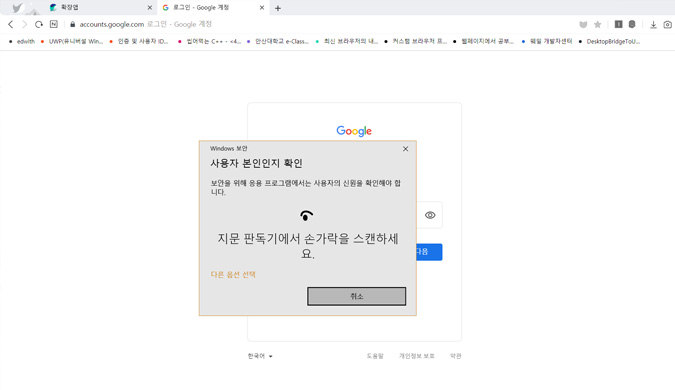675x390 pixels.
Task: Bookmark this page with star icon
Action: tap(598, 25)
